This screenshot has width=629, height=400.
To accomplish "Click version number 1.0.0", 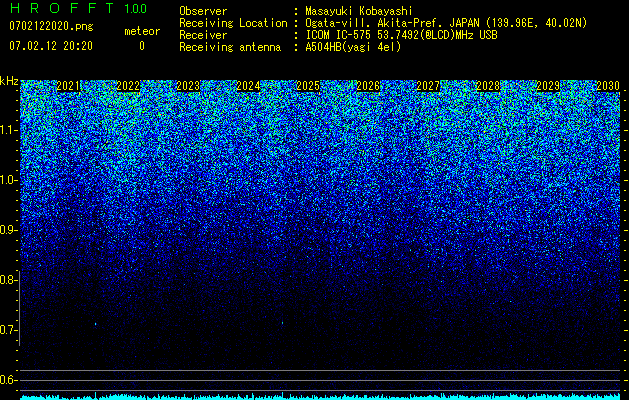I will 135,9.
